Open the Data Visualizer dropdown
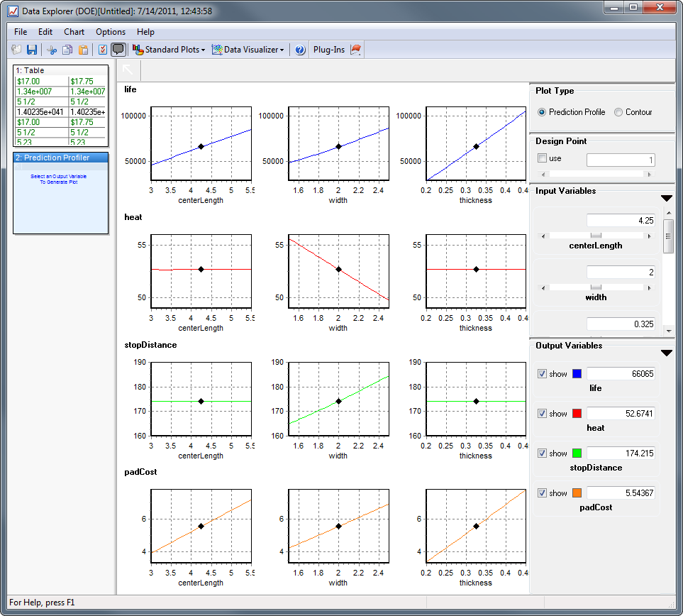 tap(248, 50)
